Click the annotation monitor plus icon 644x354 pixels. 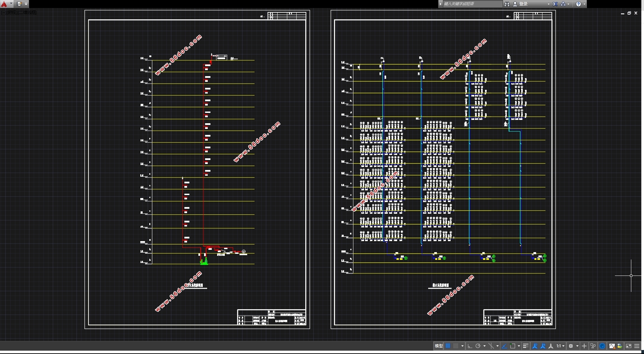point(584,346)
